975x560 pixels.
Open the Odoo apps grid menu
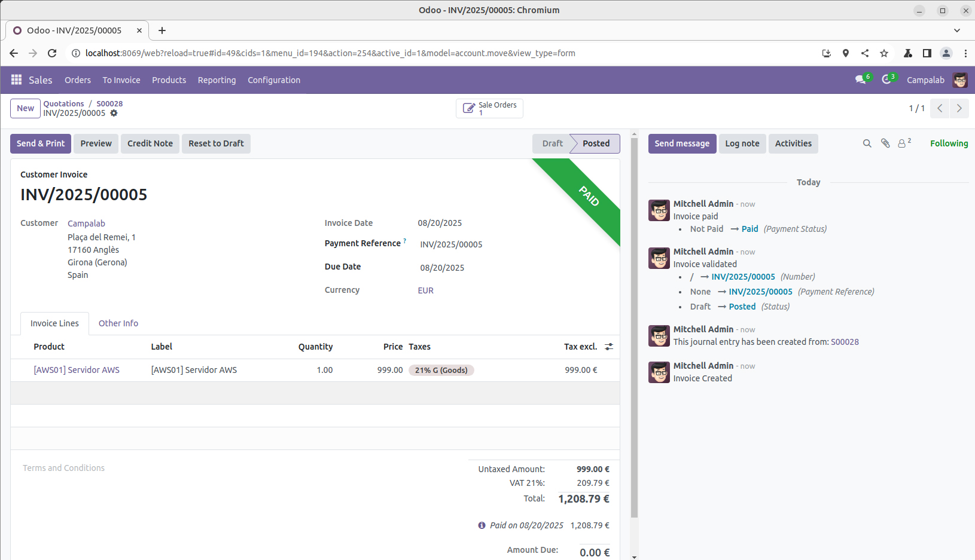pyautogui.click(x=16, y=80)
